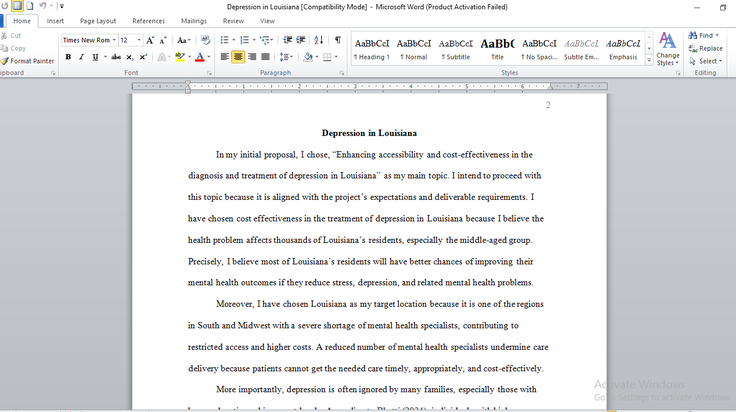Screen dimensions: 736x412
Task: Open the font size dropdown
Action: tap(139, 40)
